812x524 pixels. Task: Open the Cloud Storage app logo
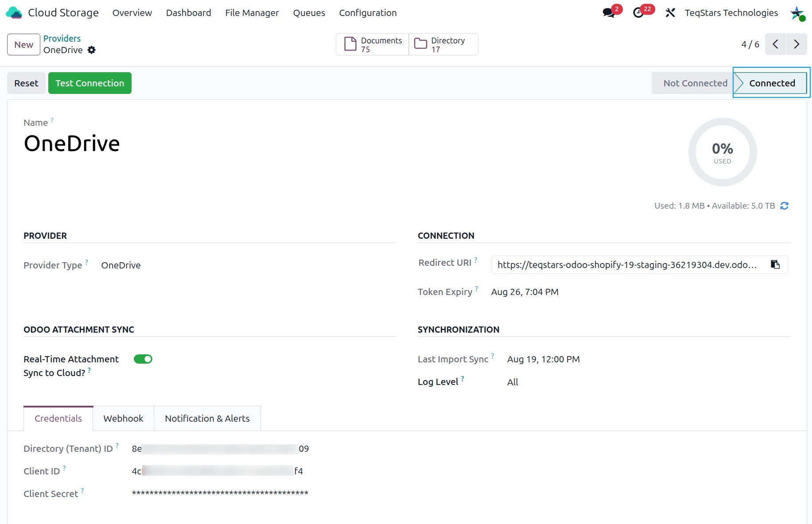coord(14,13)
